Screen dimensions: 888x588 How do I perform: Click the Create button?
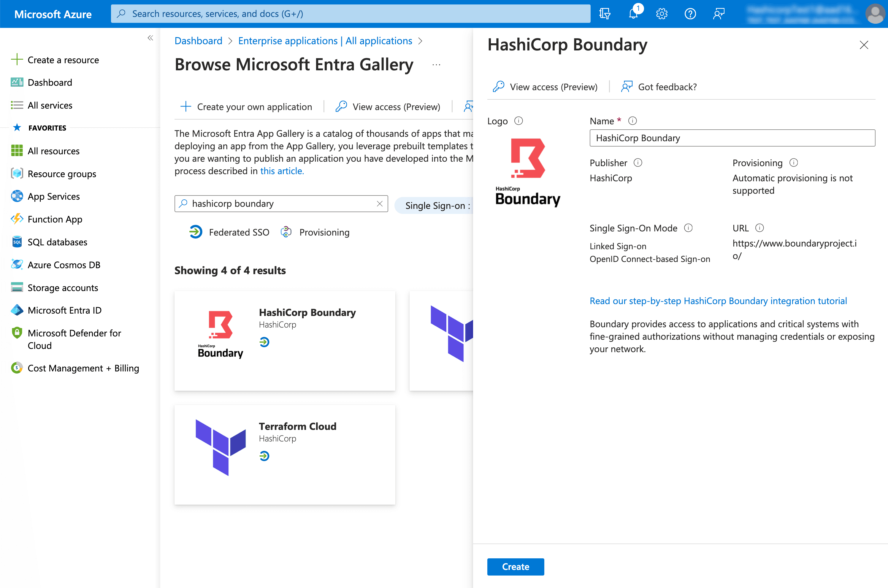click(x=516, y=567)
